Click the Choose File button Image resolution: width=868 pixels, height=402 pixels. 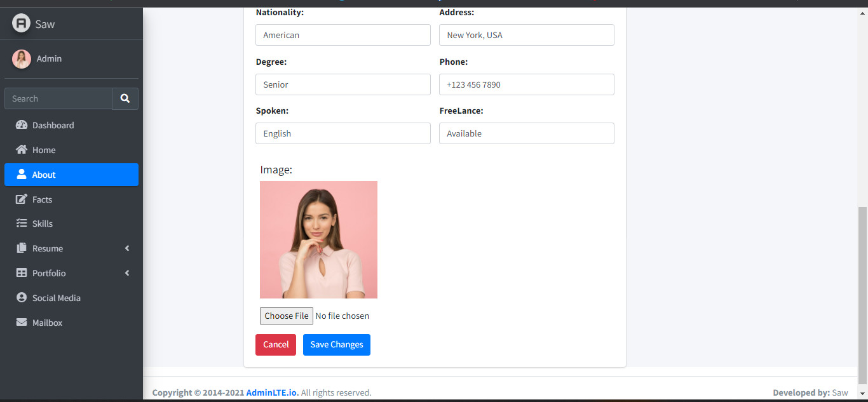point(287,316)
